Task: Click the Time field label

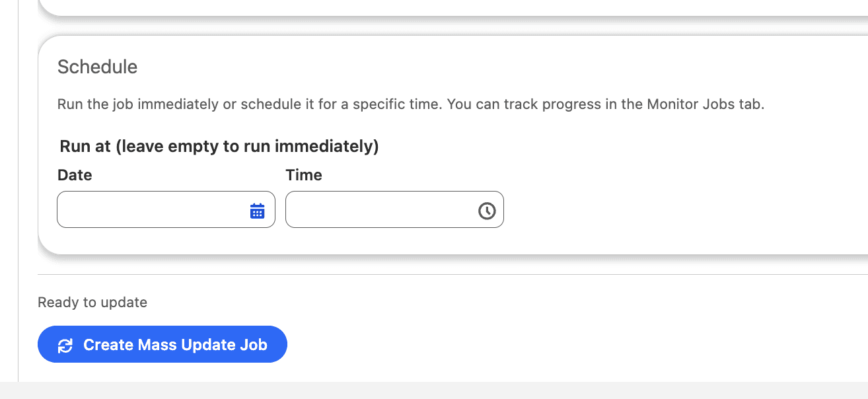Action: pos(304,175)
